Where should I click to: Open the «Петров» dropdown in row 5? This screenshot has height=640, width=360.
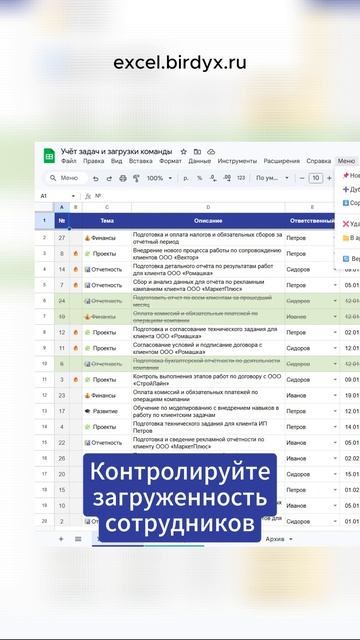[335, 285]
